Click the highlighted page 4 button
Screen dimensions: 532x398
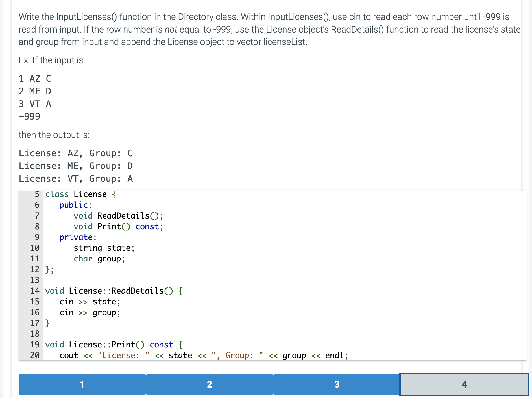[464, 384]
